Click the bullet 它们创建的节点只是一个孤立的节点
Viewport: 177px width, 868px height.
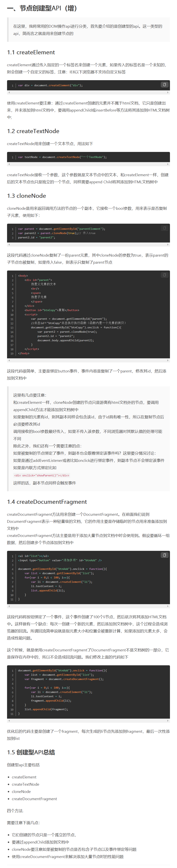(x=44, y=835)
